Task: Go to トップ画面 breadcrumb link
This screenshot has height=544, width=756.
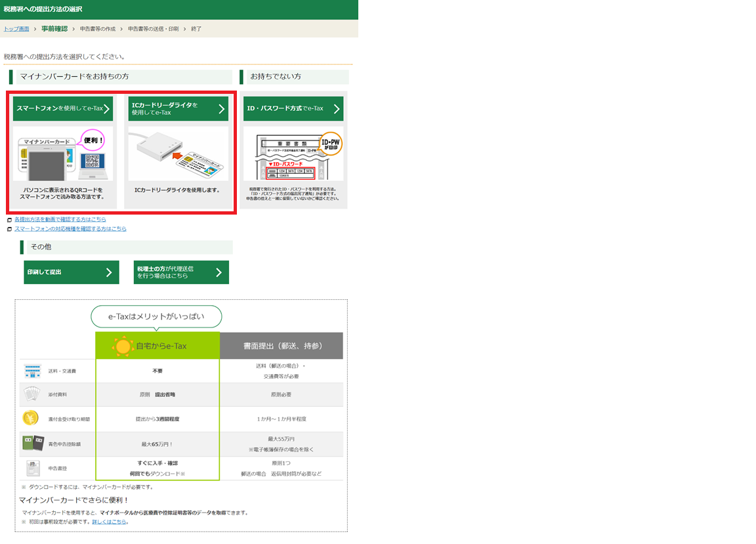Action: tap(16, 29)
